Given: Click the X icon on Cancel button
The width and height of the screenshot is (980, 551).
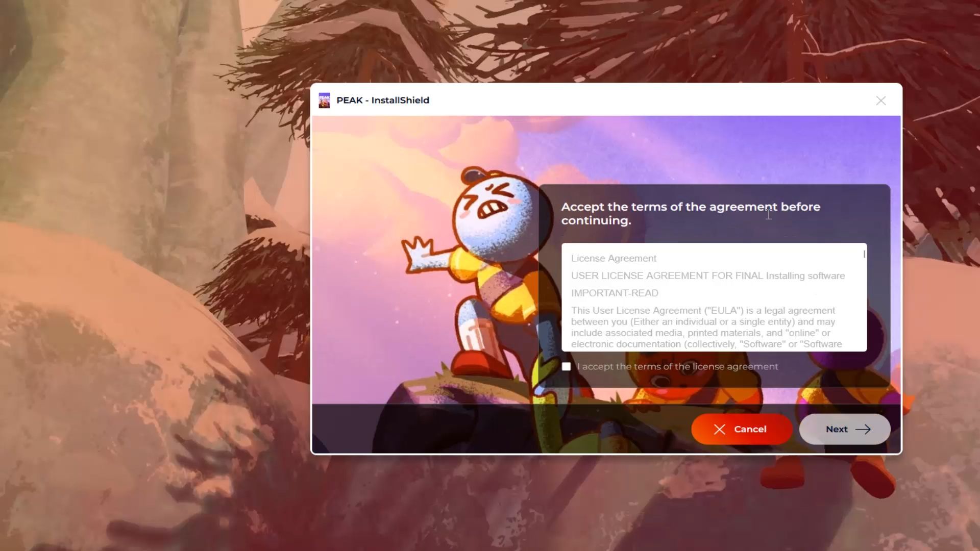Looking at the screenshot, I should click(719, 430).
